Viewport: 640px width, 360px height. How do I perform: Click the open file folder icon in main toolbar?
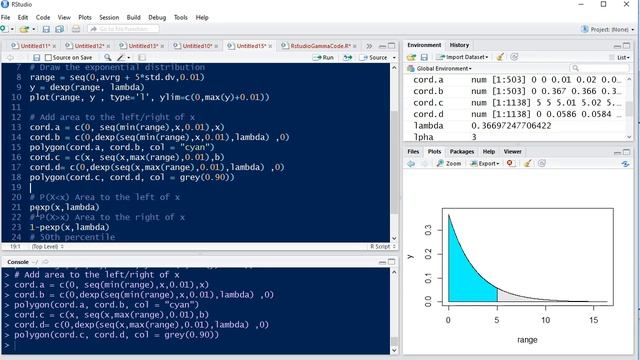(24, 29)
